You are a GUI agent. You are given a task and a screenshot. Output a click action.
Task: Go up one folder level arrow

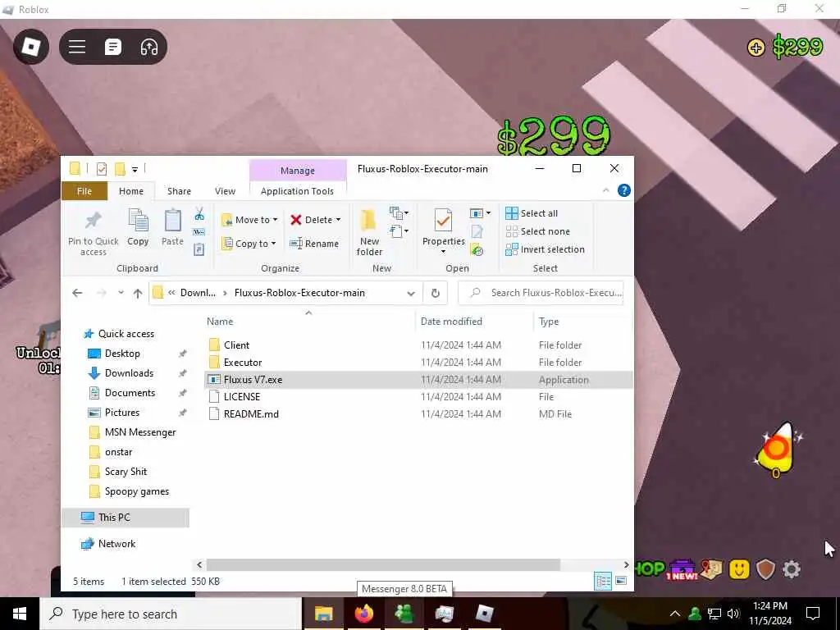[x=138, y=293]
